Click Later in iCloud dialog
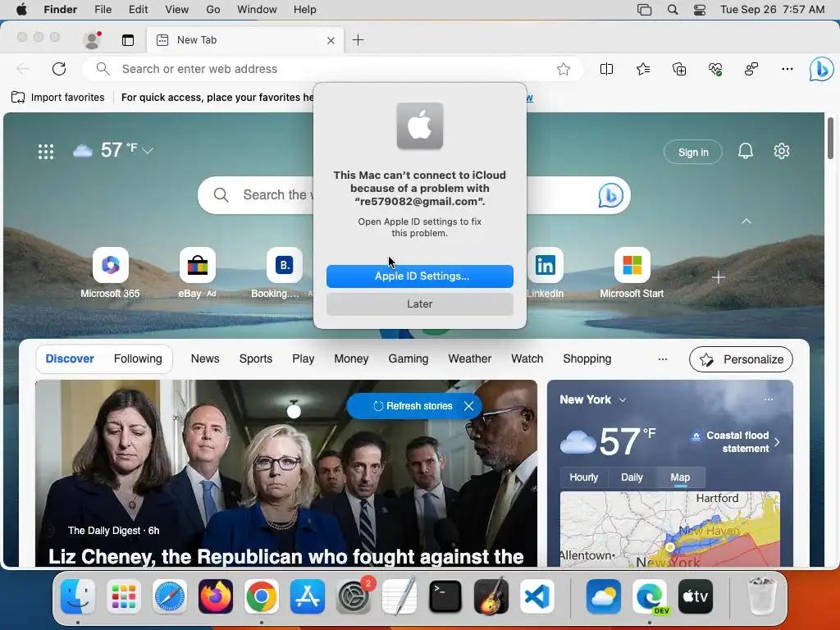The width and height of the screenshot is (840, 630). pos(420,304)
